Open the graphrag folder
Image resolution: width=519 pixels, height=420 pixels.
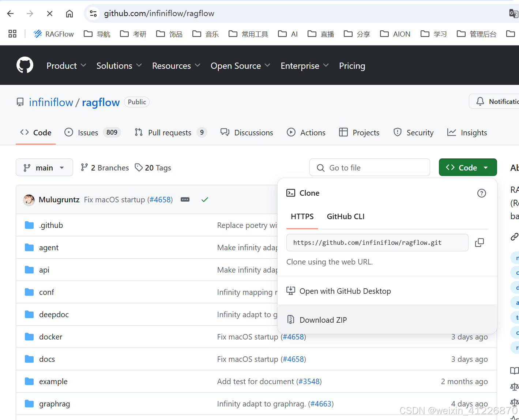(x=54, y=404)
